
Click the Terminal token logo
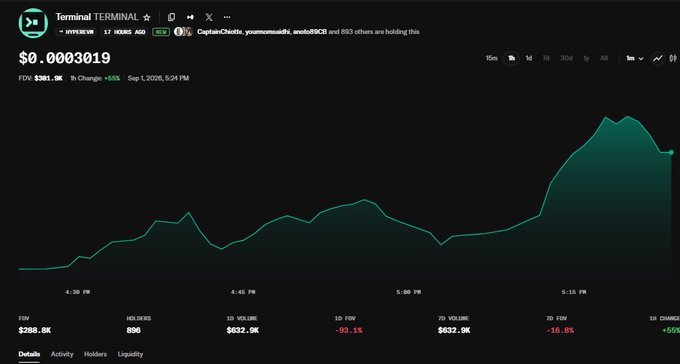tap(33, 23)
